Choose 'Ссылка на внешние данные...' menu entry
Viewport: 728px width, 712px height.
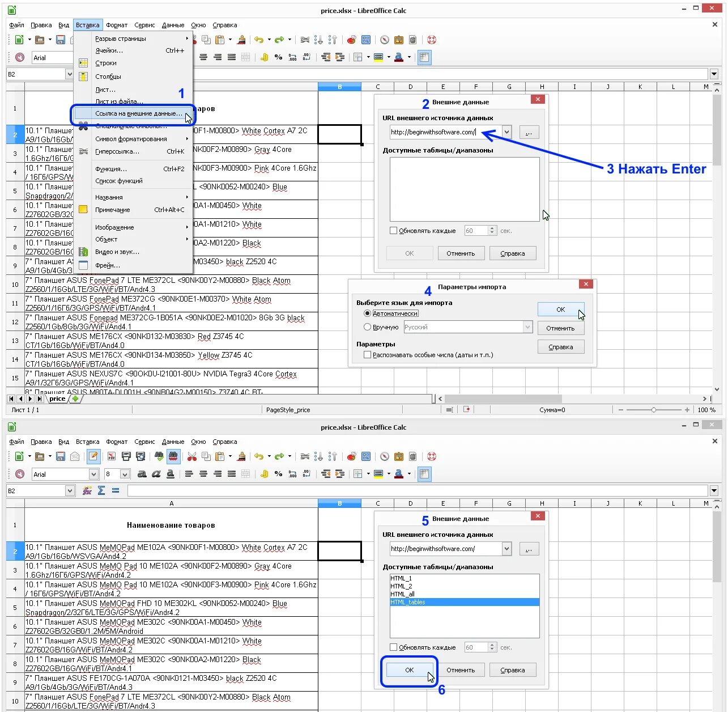pos(133,114)
